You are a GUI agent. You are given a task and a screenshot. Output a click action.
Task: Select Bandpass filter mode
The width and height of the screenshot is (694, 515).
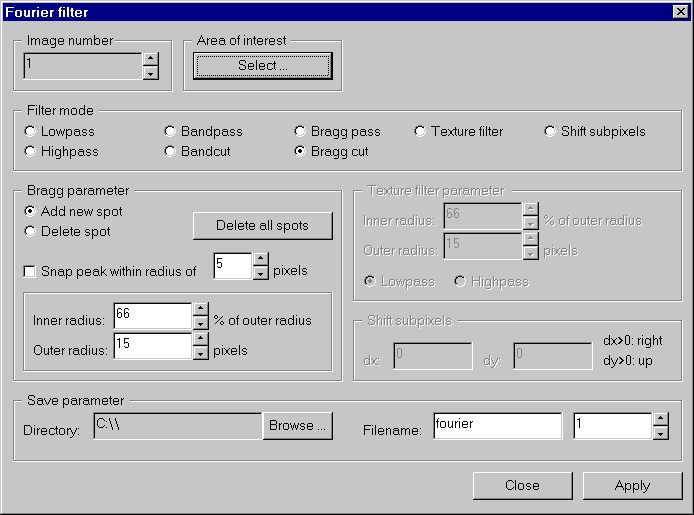tap(171, 132)
